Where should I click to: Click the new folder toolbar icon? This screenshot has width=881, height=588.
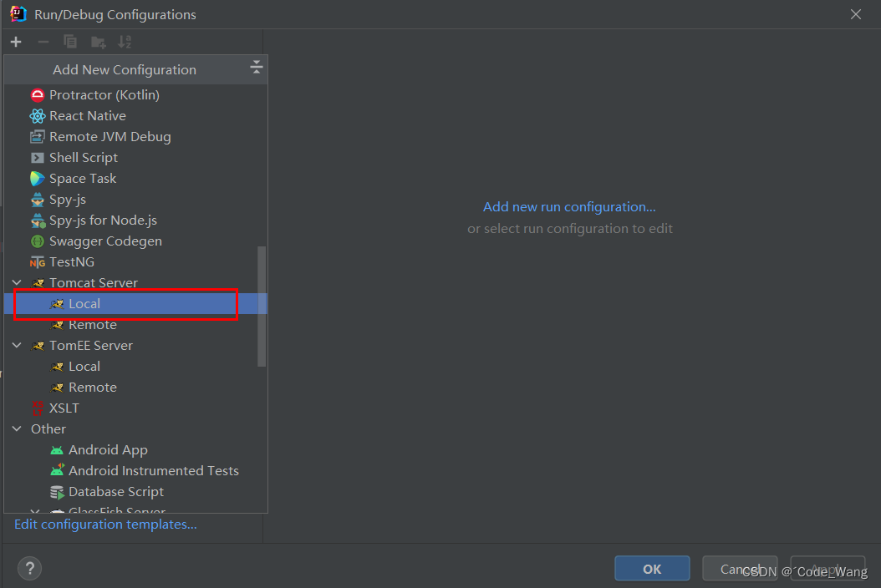tap(99, 42)
